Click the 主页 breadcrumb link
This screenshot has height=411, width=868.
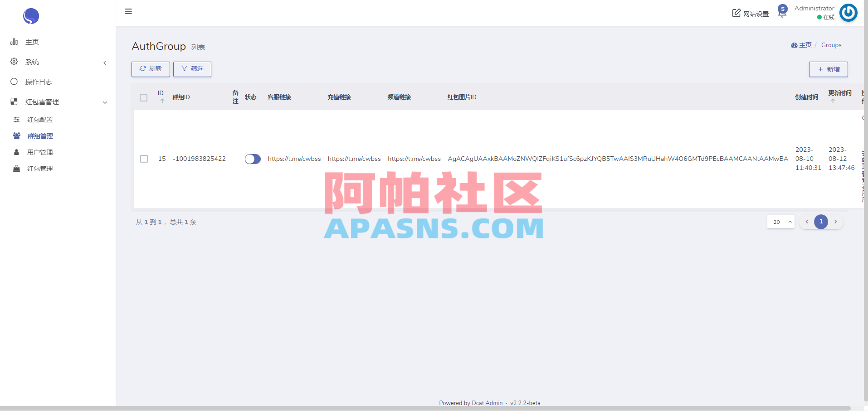click(801, 45)
